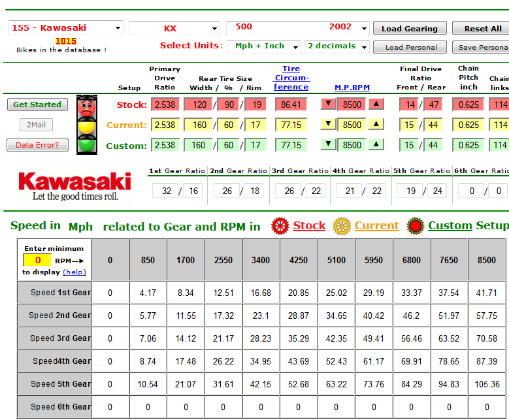
Task: Click the Speed 6th Gear row label
Action: pos(54,407)
